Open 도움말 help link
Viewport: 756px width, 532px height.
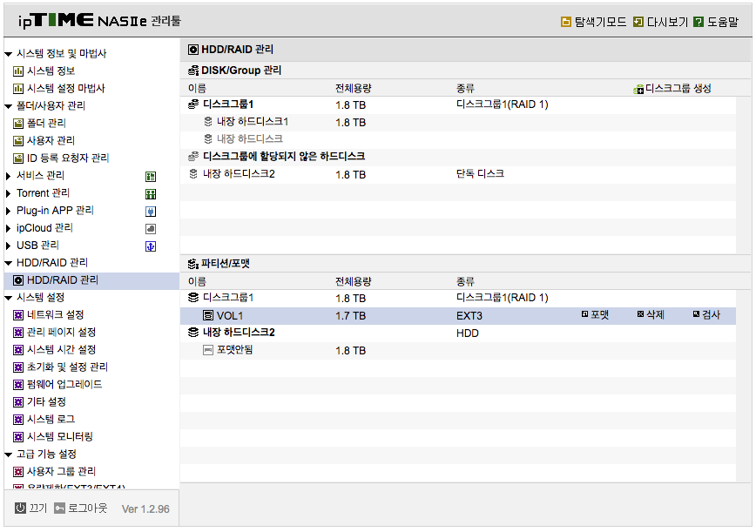point(717,22)
